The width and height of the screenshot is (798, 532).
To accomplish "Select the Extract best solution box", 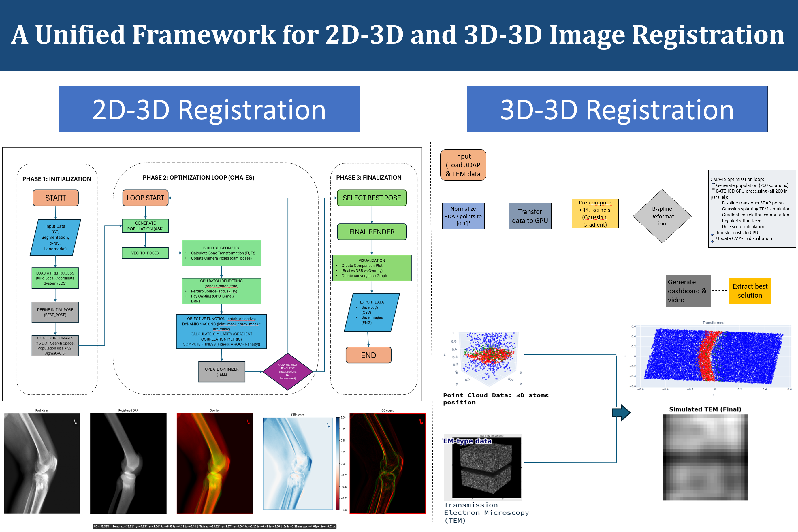I will tap(750, 291).
